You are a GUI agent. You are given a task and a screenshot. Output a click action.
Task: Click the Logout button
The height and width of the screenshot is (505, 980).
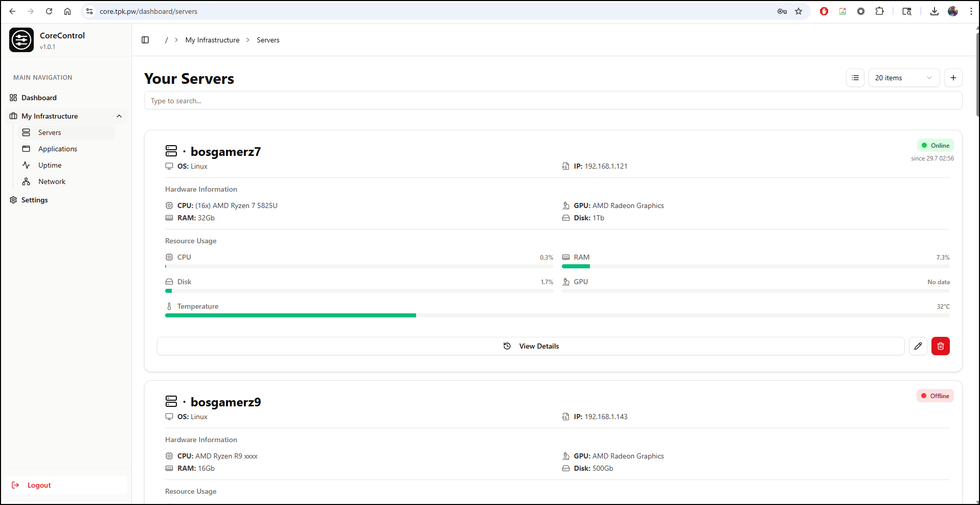(x=66, y=485)
